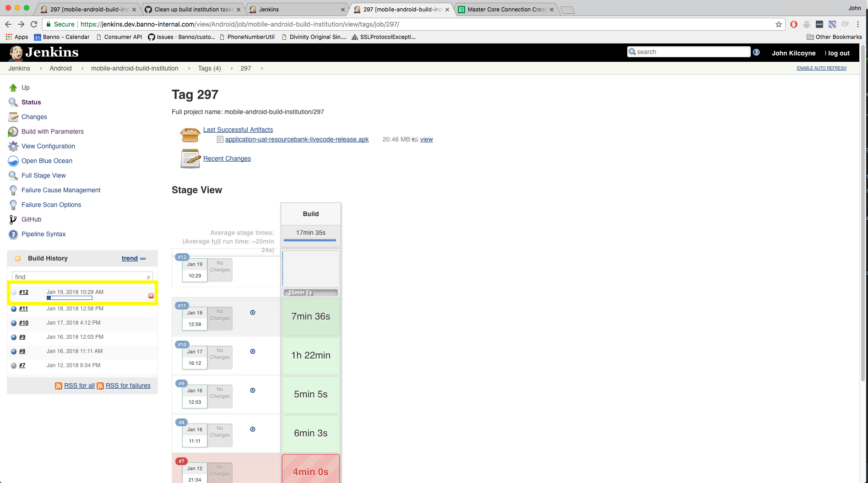Enable auto refresh
The width and height of the screenshot is (868, 483).
(x=821, y=68)
